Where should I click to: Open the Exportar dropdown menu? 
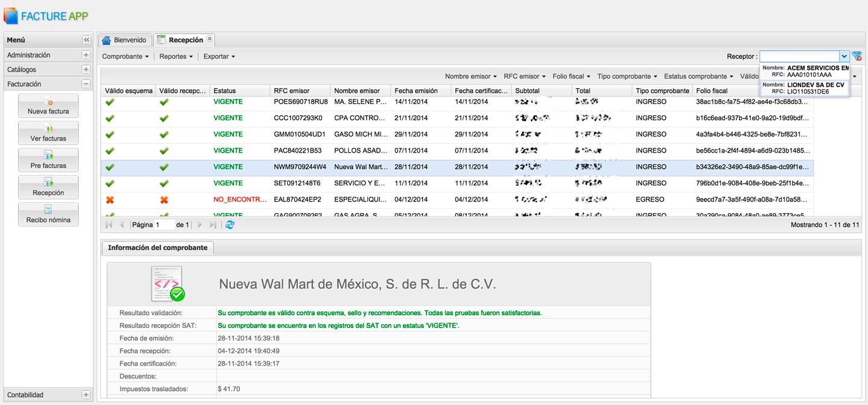coord(219,57)
